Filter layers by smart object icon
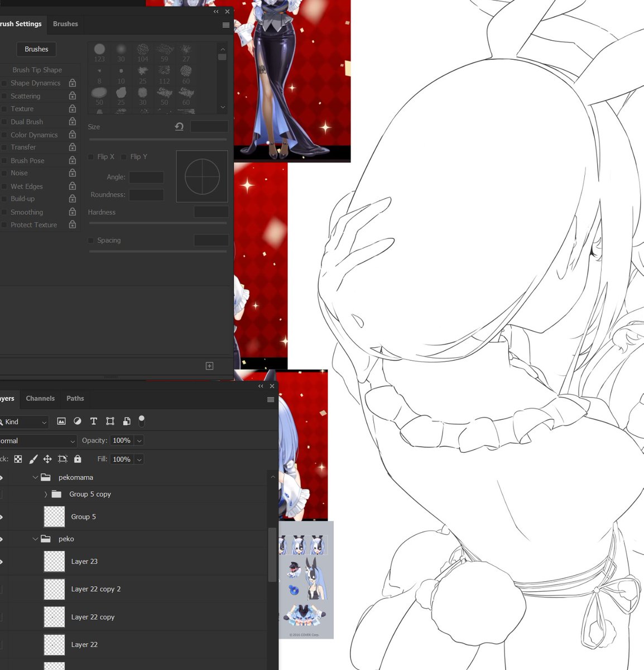Viewport: 644px width, 670px height. coord(127,421)
